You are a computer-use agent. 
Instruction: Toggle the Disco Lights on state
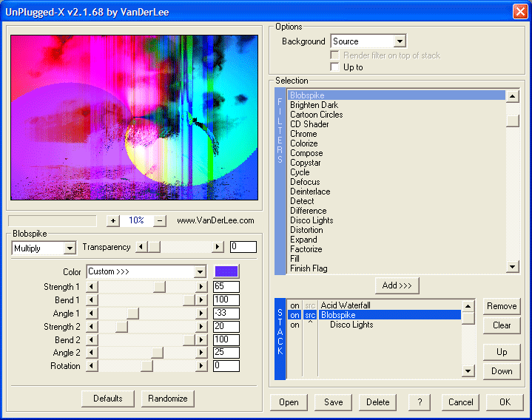click(x=294, y=325)
